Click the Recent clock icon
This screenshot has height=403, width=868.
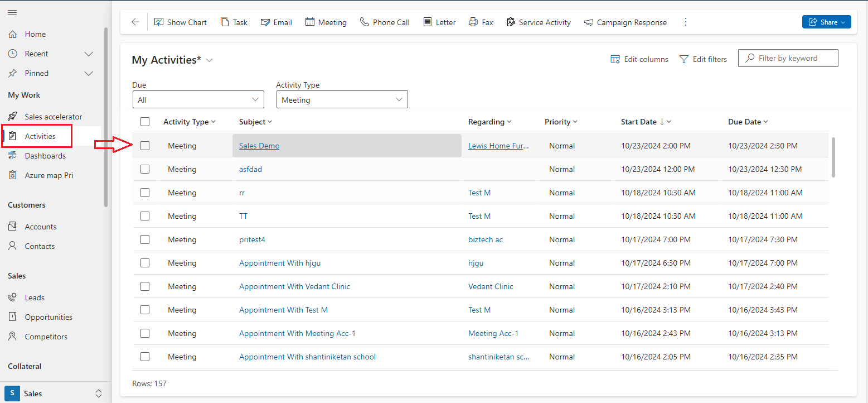click(x=13, y=54)
